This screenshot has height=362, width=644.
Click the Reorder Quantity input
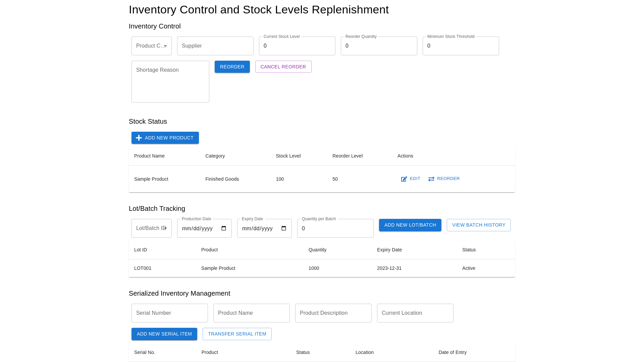click(379, 46)
